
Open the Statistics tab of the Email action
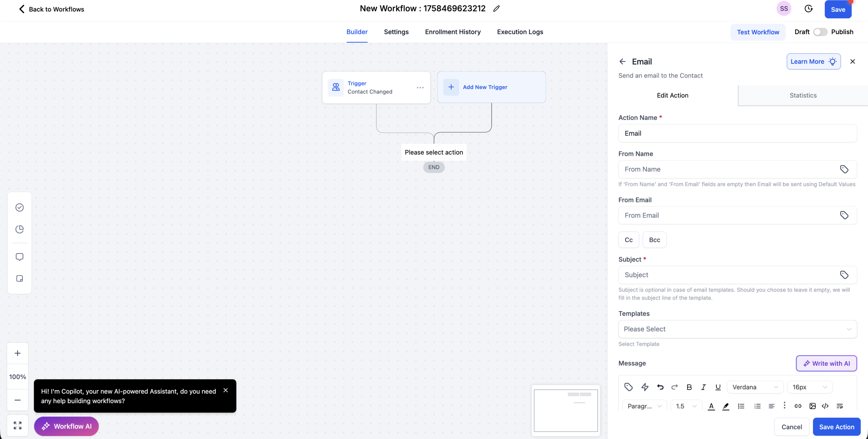[x=803, y=95]
